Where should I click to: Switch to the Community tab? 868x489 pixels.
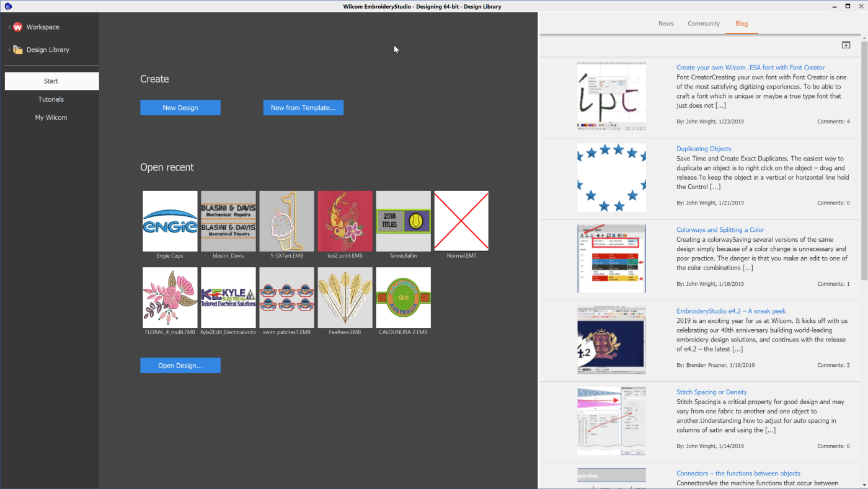pos(704,24)
